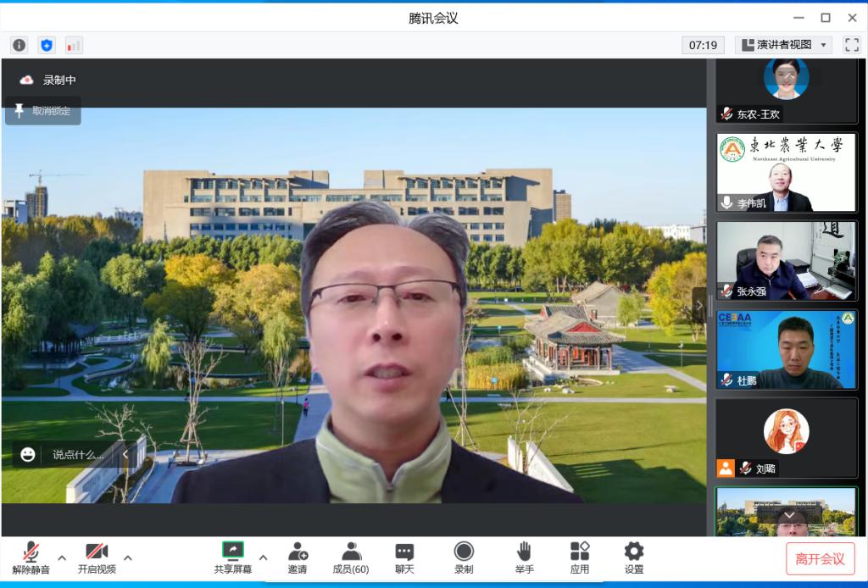Enter fullscreen mode from top-right corner
868x588 pixels.
coord(850,44)
